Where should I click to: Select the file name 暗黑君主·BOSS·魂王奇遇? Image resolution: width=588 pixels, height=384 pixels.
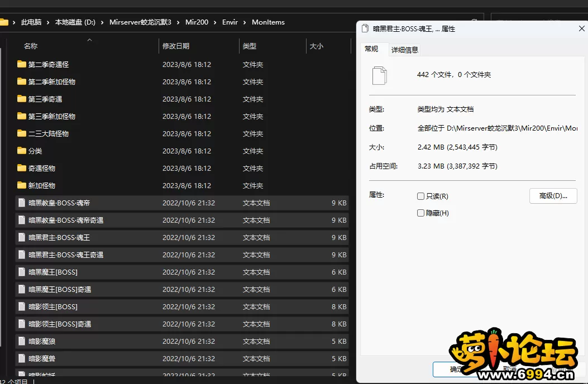tap(66, 255)
